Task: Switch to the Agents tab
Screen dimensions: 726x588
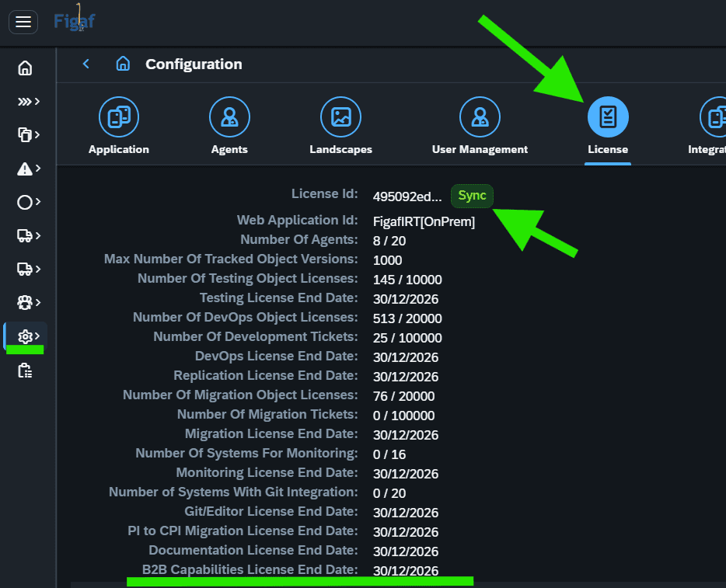Action: pos(229,126)
